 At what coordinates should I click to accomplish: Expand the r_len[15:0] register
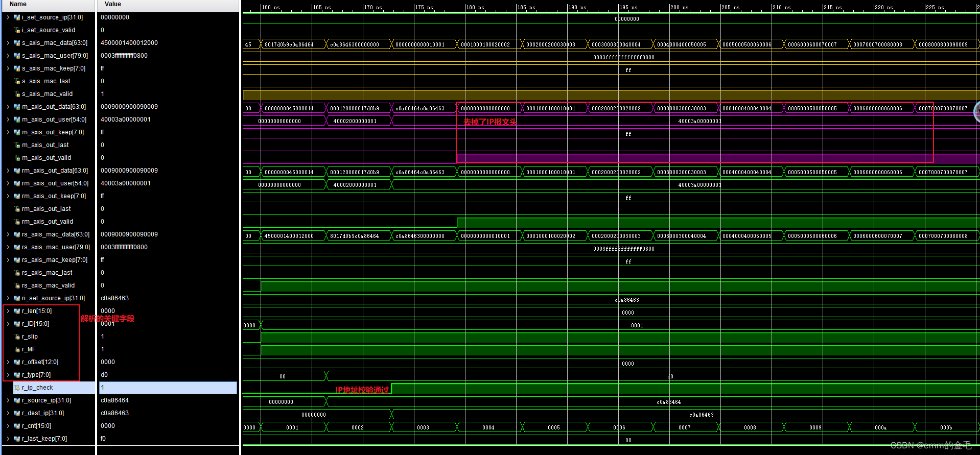pyautogui.click(x=8, y=311)
